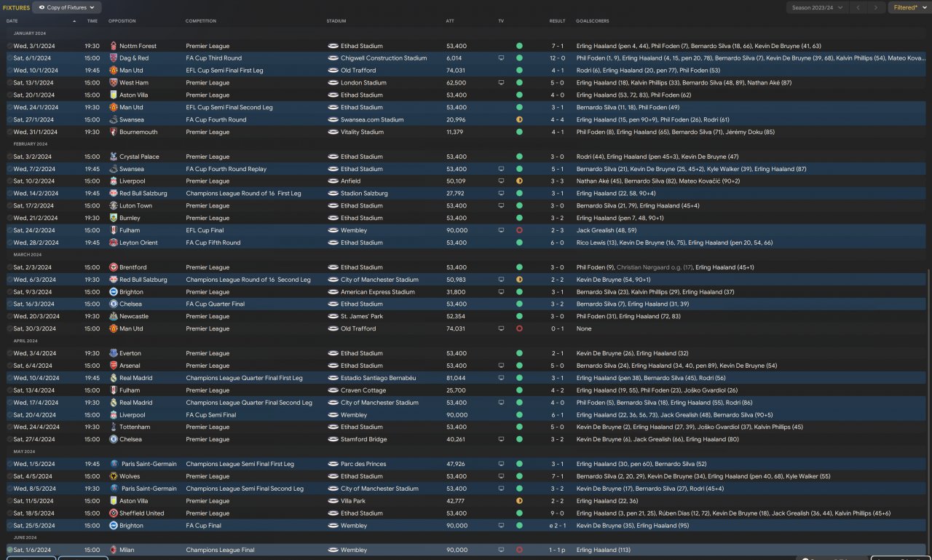Open the Crystal Palace crest icon

(x=114, y=157)
